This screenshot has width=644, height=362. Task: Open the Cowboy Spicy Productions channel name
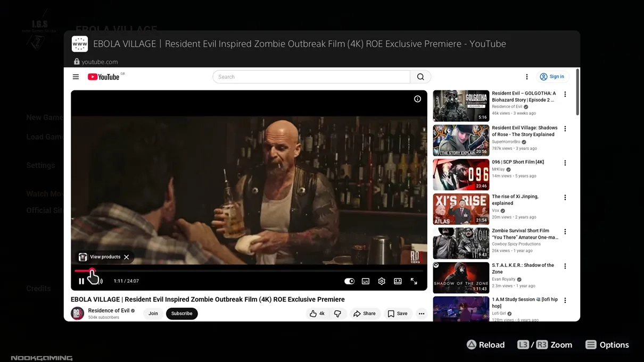[516, 244]
